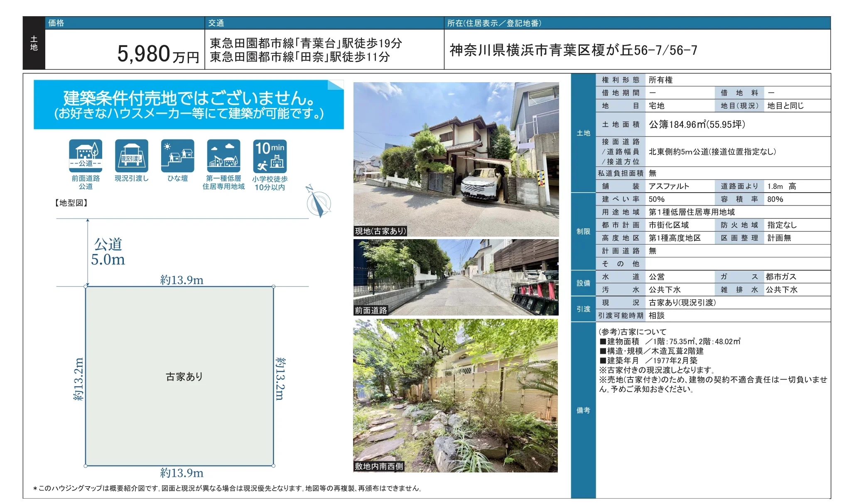Screen dimensions: 854x504
Task: Click the 5,980万円 price figure
Action: coord(158,54)
